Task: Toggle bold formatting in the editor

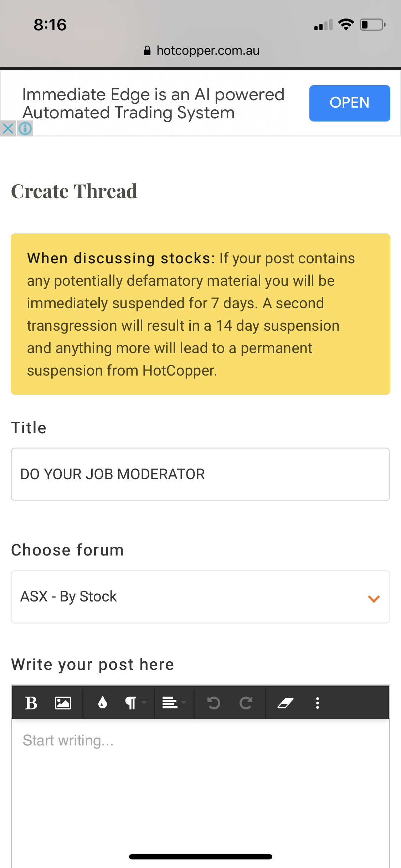Action: (31, 703)
